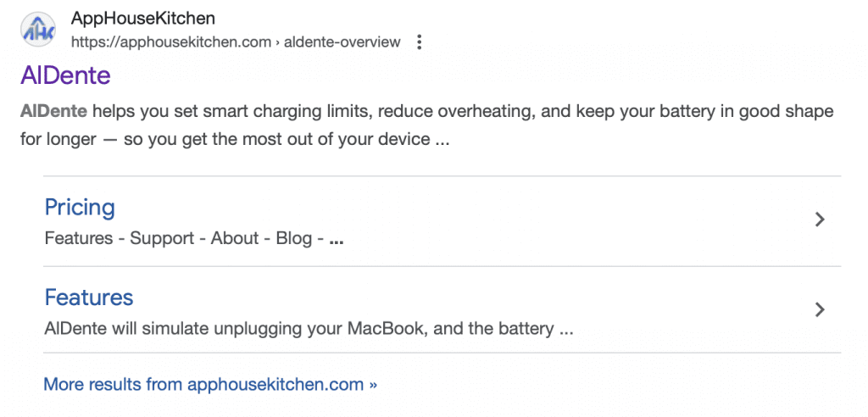Click the aldente-overview breadcrumb path
868x417 pixels.
pos(342,42)
